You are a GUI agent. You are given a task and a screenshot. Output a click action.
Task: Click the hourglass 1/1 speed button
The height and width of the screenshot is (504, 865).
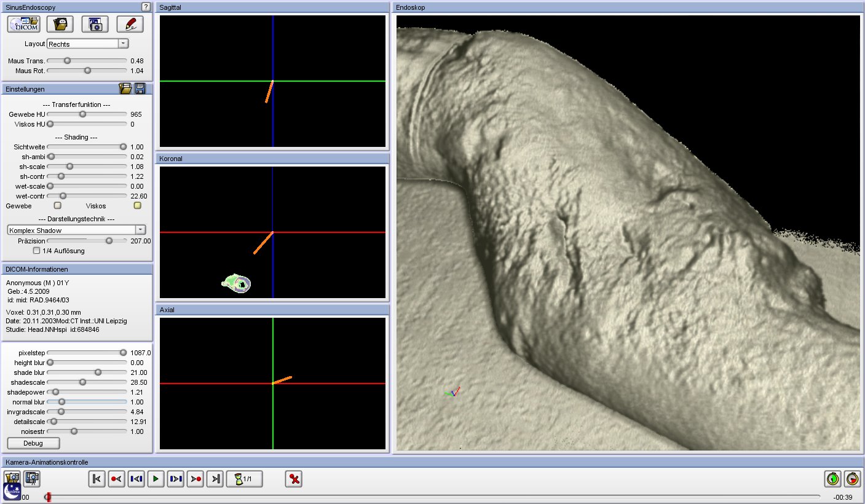(244, 479)
